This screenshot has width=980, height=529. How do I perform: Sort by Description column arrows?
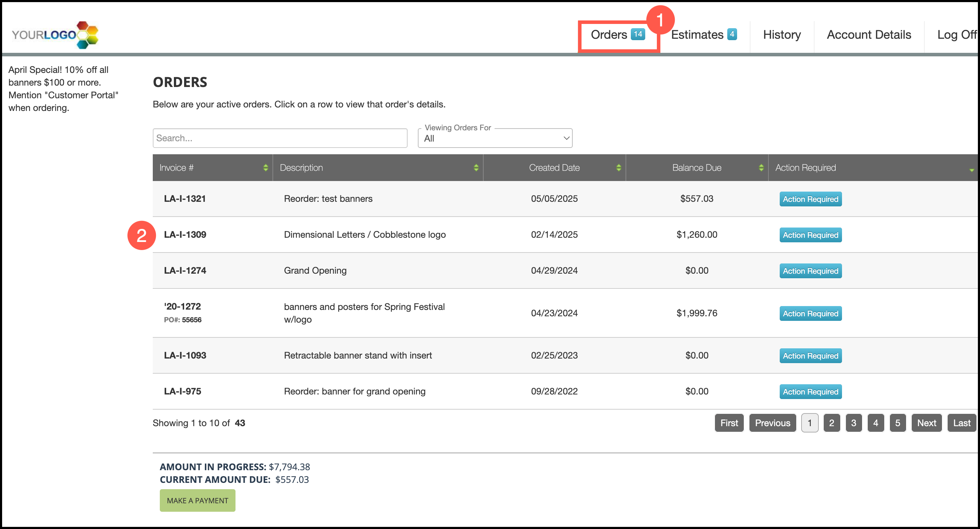click(x=476, y=168)
